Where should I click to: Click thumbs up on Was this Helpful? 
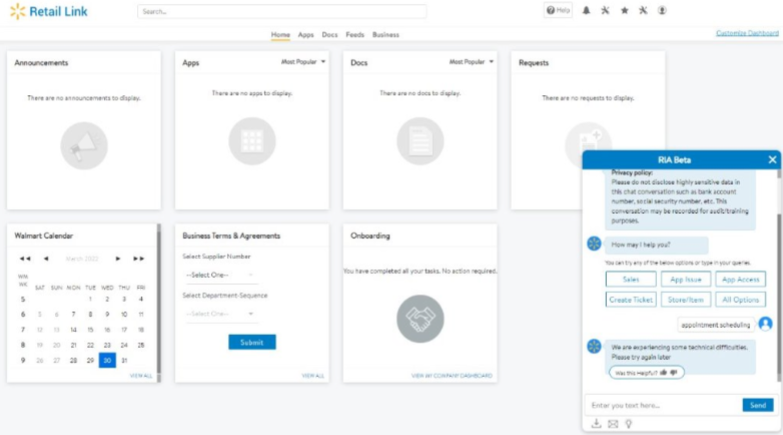tap(663, 373)
